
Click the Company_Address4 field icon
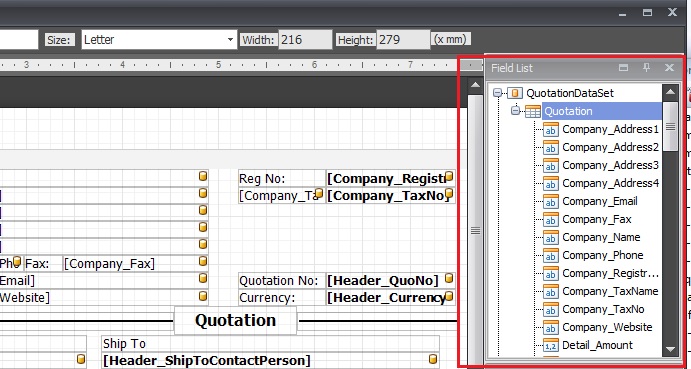tap(550, 184)
